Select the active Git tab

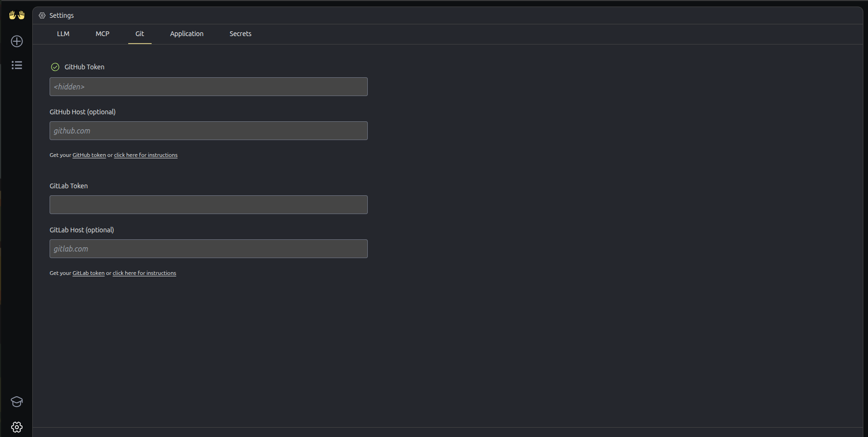pyautogui.click(x=139, y=34)
